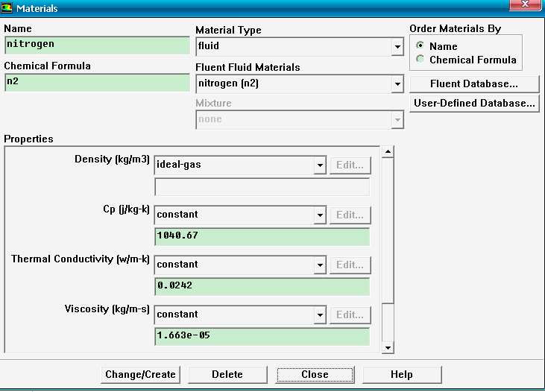Click the Help button
The width and height of the screenshot is (545, 392).
(401, 374)
